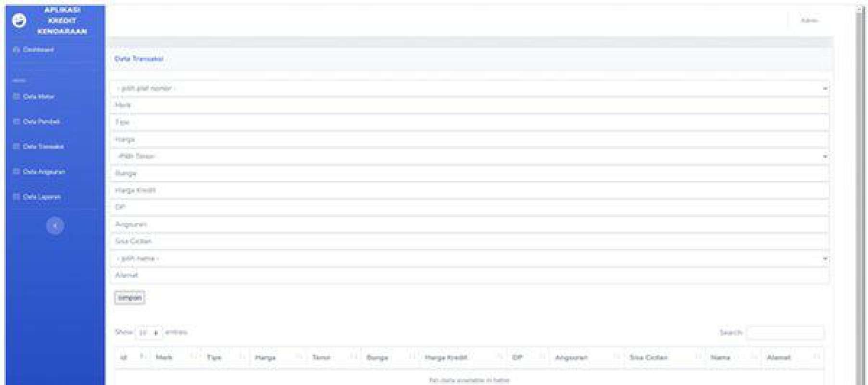Sort by the Angsuran table header

click(587, 358)
